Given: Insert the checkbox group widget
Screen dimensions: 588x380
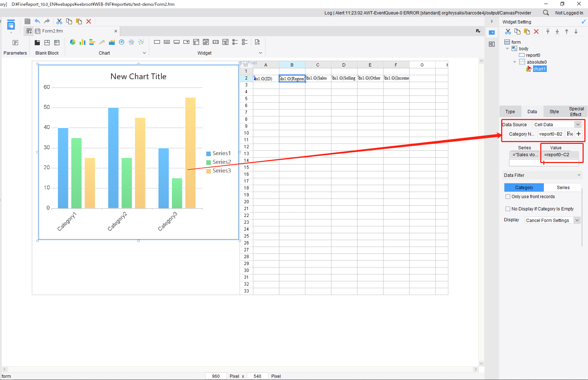Looking at the screenshot, I should coord(245,42).
